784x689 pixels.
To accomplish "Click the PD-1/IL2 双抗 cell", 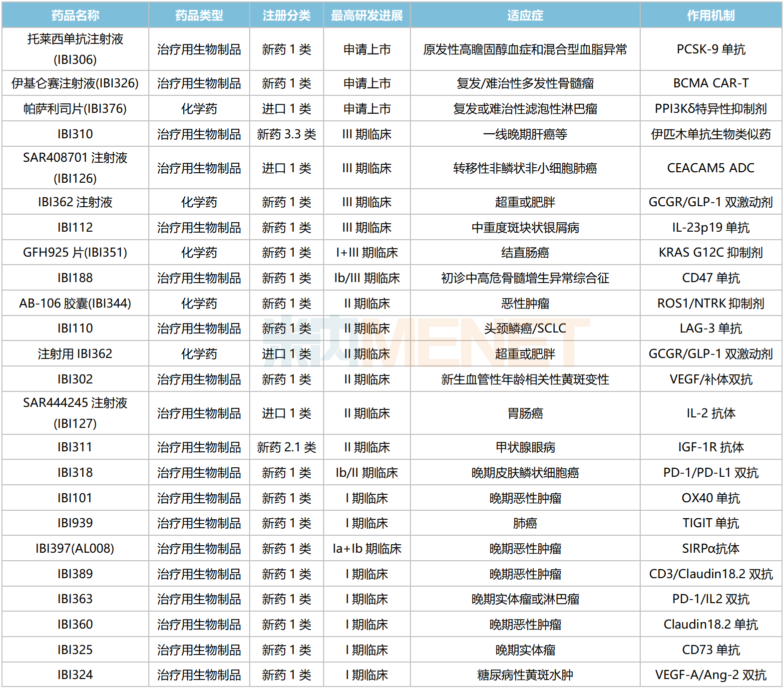I will [711, 599].
